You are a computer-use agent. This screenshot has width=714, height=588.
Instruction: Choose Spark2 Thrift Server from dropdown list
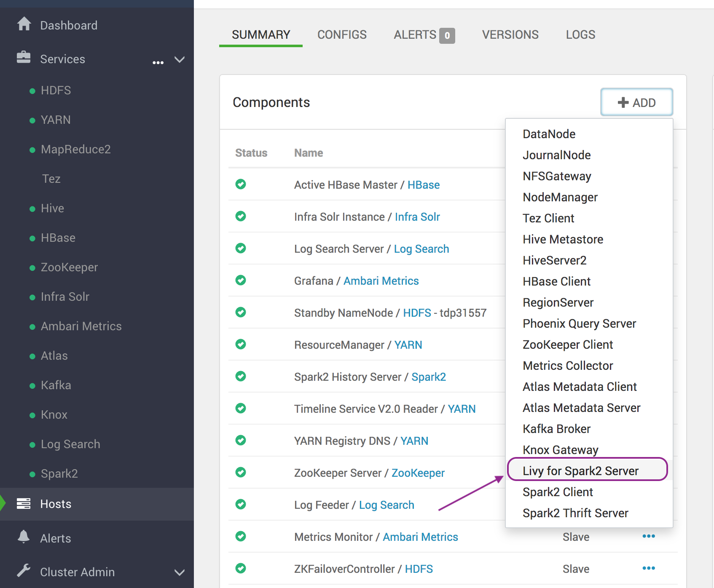(575, 513)
